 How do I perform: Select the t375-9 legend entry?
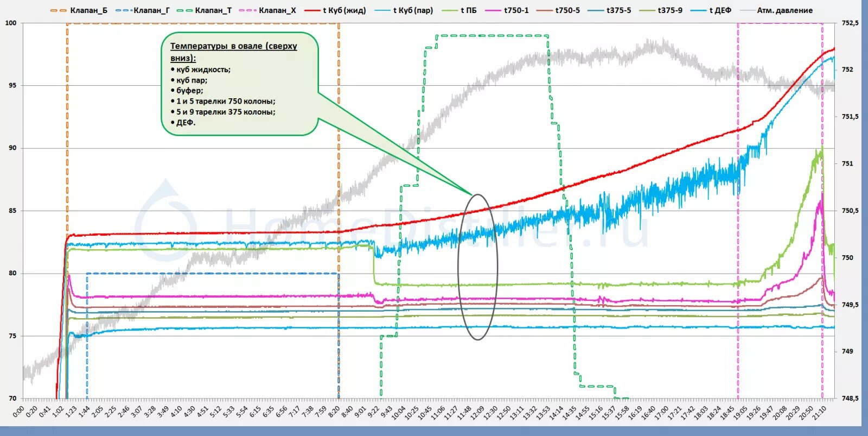[x=661, y=10]
